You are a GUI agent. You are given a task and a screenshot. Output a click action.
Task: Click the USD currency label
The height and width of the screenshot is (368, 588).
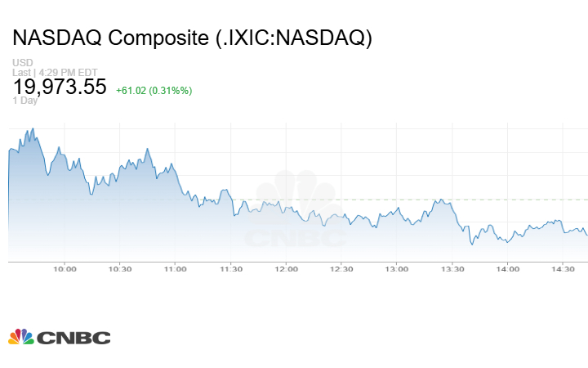(21, 63)
